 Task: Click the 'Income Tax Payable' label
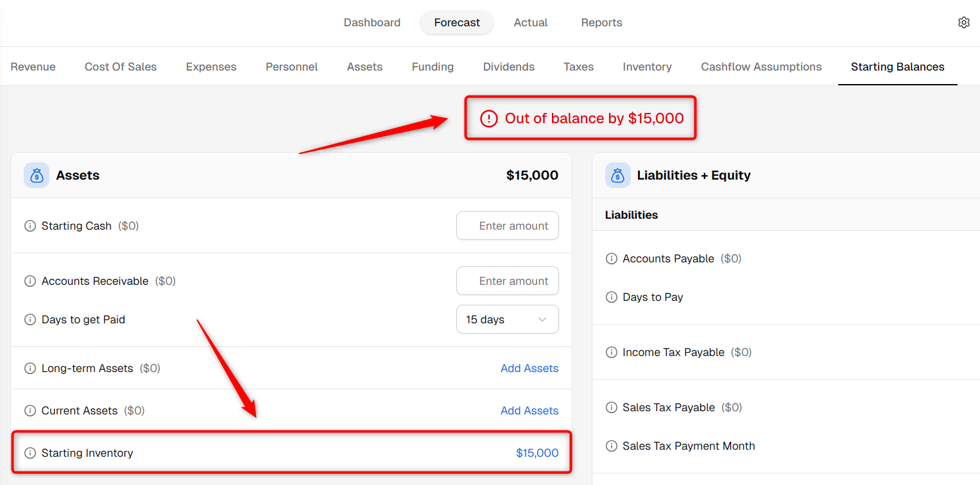(x=673, y=352)
